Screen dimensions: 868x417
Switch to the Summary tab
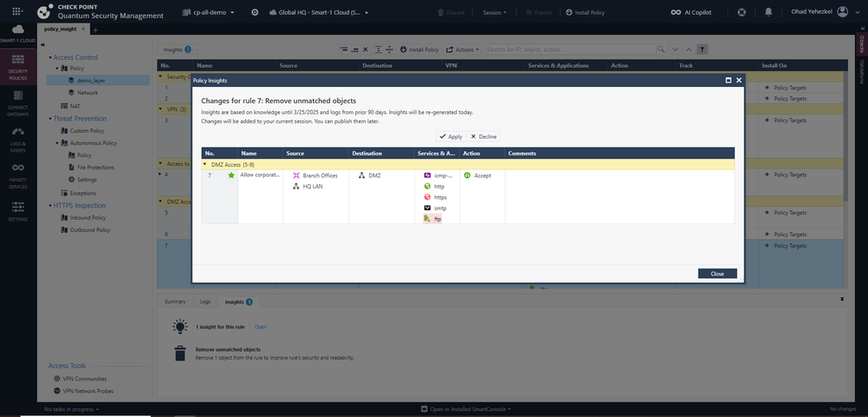(175, 301)
